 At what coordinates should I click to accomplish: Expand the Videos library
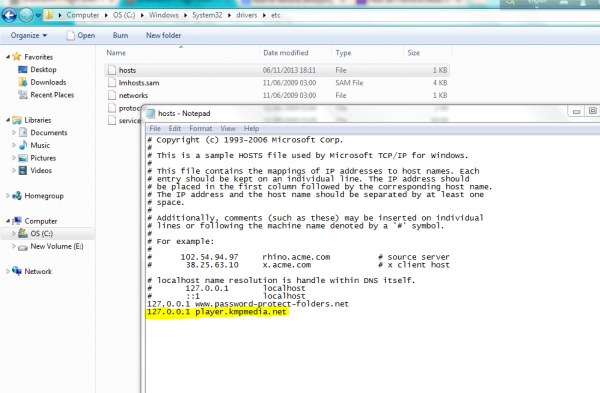point(14,170)
